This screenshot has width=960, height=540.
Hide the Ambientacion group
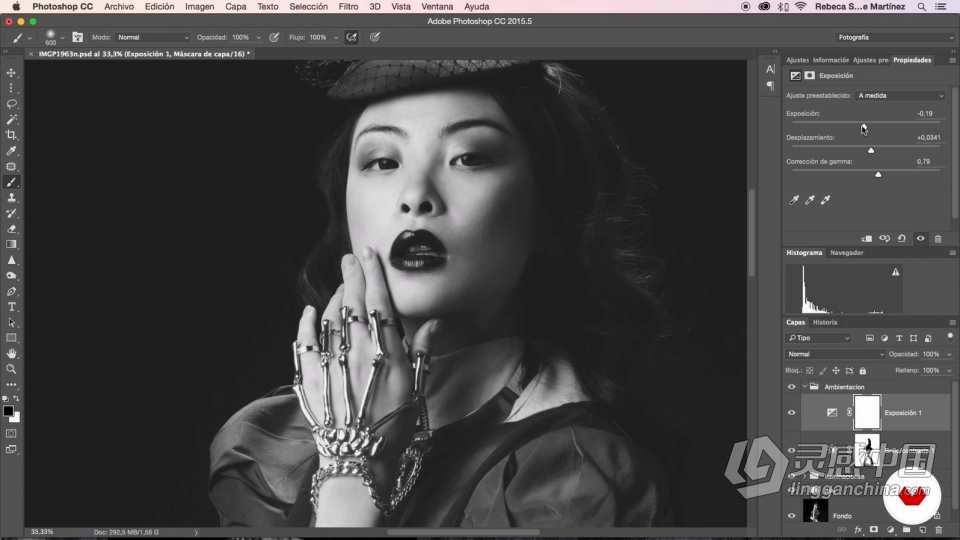pos(791,387)
